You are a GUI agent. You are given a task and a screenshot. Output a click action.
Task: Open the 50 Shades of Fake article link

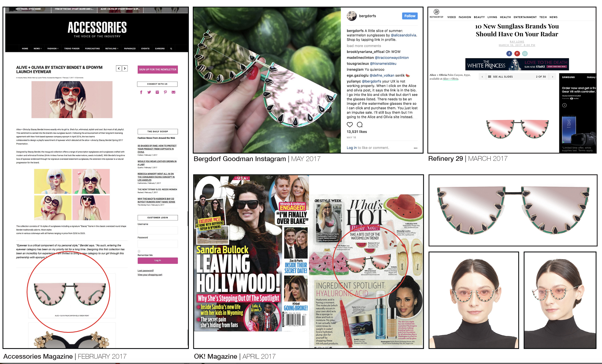157,149
